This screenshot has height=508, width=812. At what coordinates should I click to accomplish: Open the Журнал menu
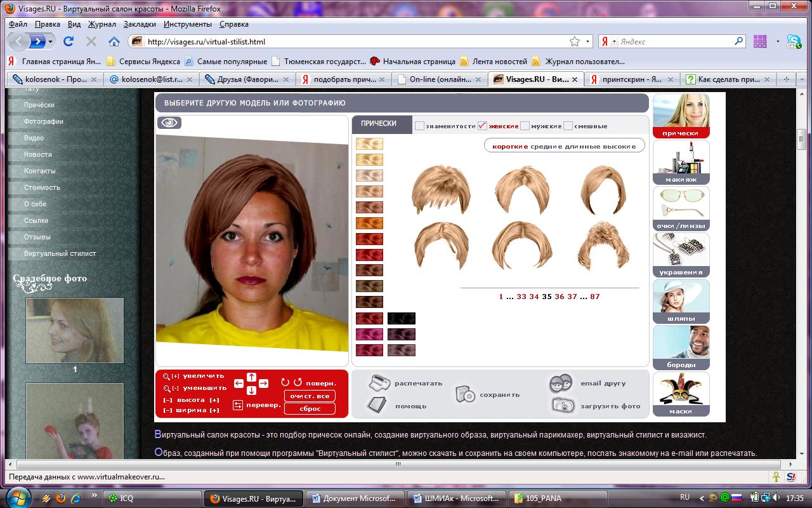pyautogui.click(x=101, y=24)
